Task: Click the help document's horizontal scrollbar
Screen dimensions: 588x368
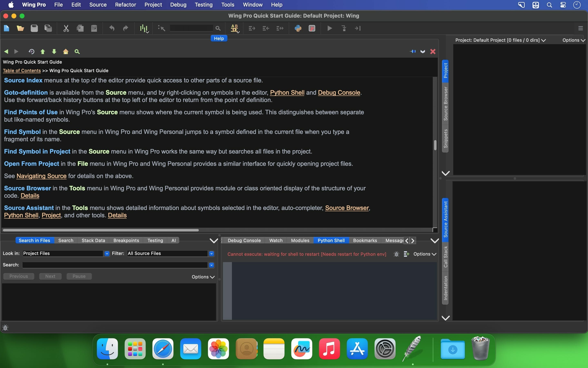Action: point(101,230)
